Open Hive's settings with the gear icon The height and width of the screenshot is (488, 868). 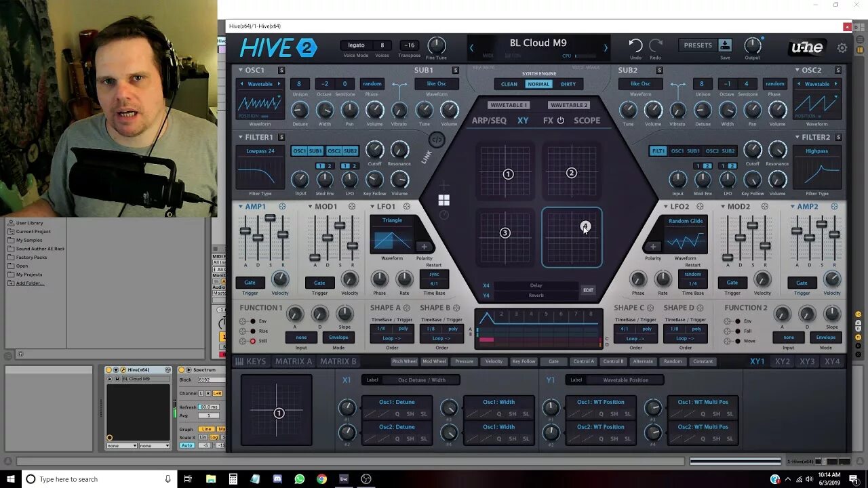[x=842, y=48]
